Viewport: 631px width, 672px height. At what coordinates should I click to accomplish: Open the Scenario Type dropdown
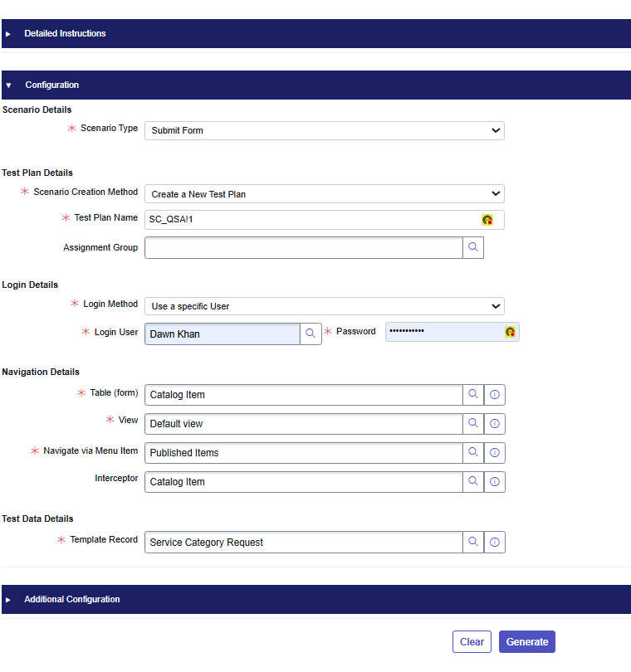(324, 130)
